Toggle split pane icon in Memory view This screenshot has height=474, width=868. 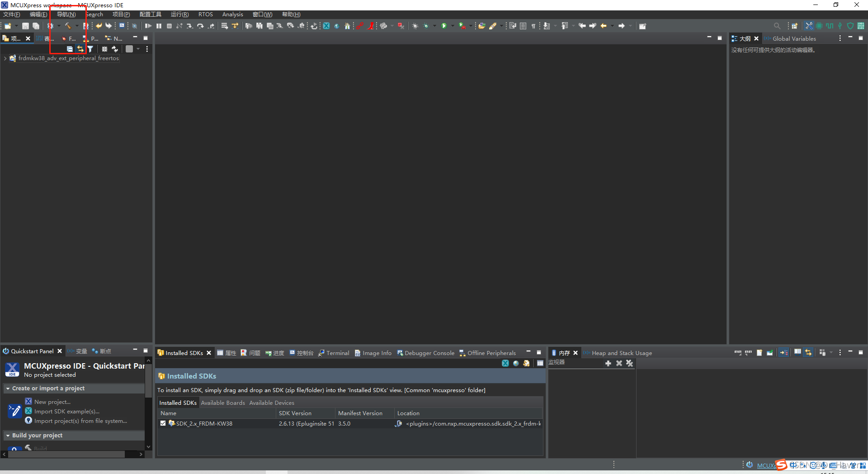pos(797,352)
